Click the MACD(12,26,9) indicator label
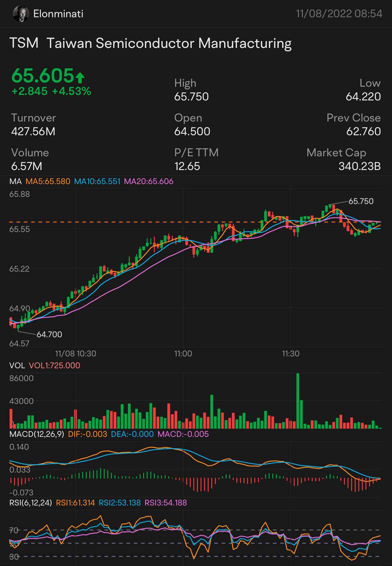Screen dimensions: 392x566 (x=37, y=434)
